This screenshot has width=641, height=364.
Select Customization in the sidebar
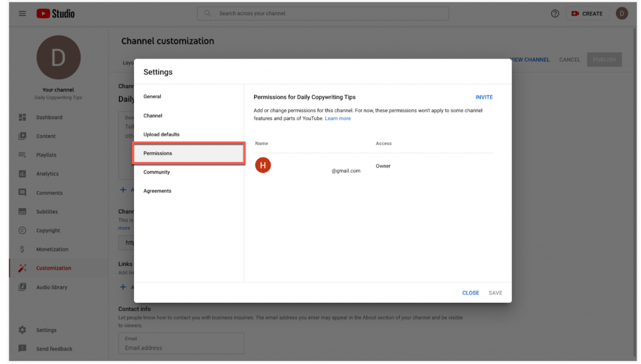coord(54,268)
